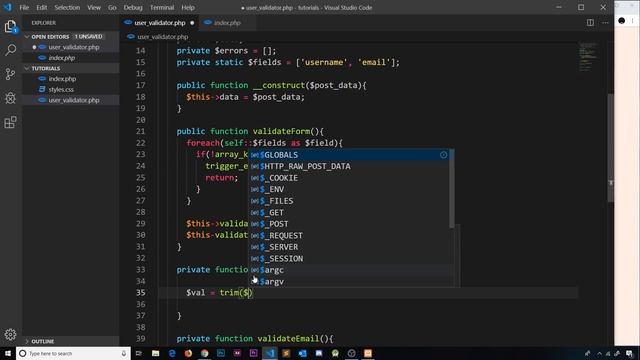Open the Terminal menu
Viewport: 640px width, 360px height.
pyautogui.click(x=162, y=7)
